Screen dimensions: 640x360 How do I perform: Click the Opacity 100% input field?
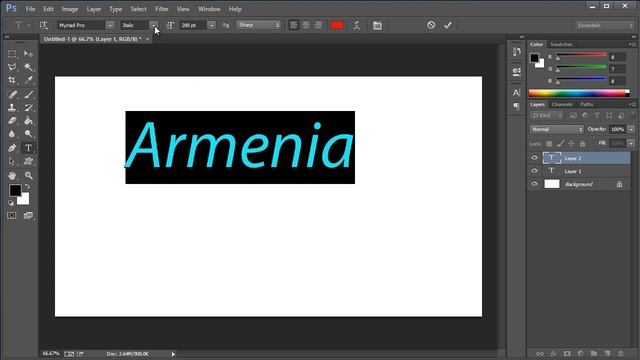point(617,129)
